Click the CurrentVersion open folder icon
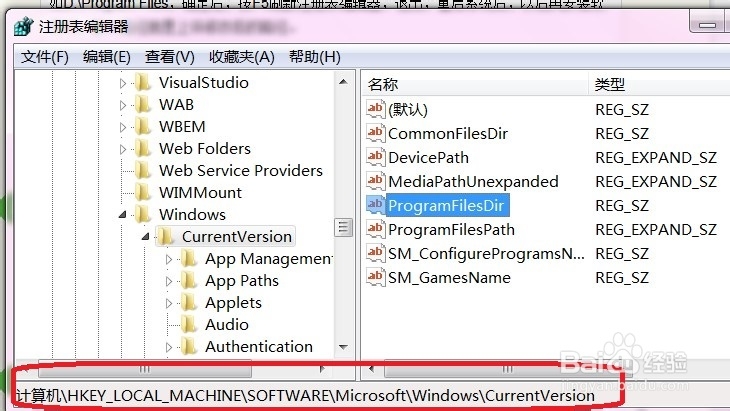 pos(166,236)
